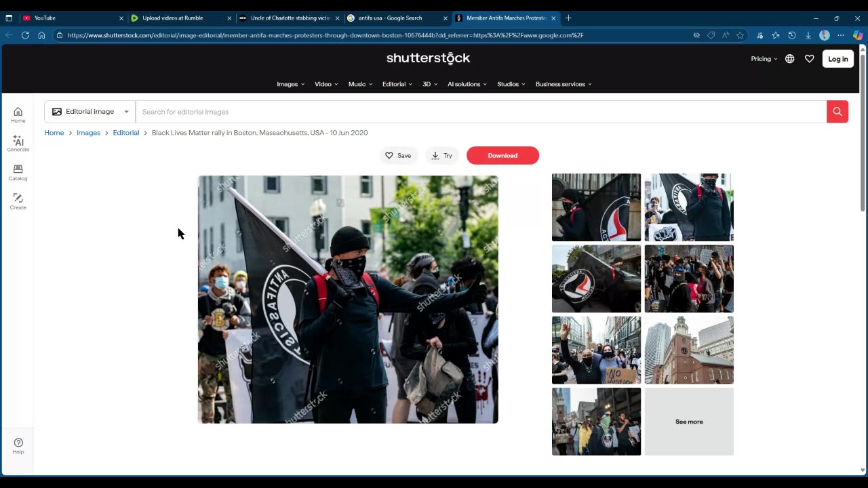Click the shopping tag icon in address bar
868x488 pixels.
click(x=711, y=35)
